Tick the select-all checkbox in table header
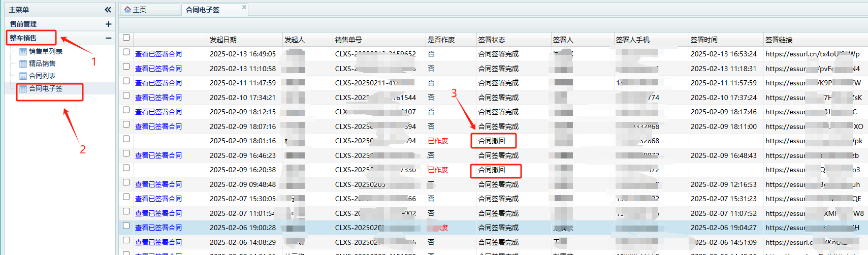The width and height of the screenshot is (868, 255). tap(126, 38)
